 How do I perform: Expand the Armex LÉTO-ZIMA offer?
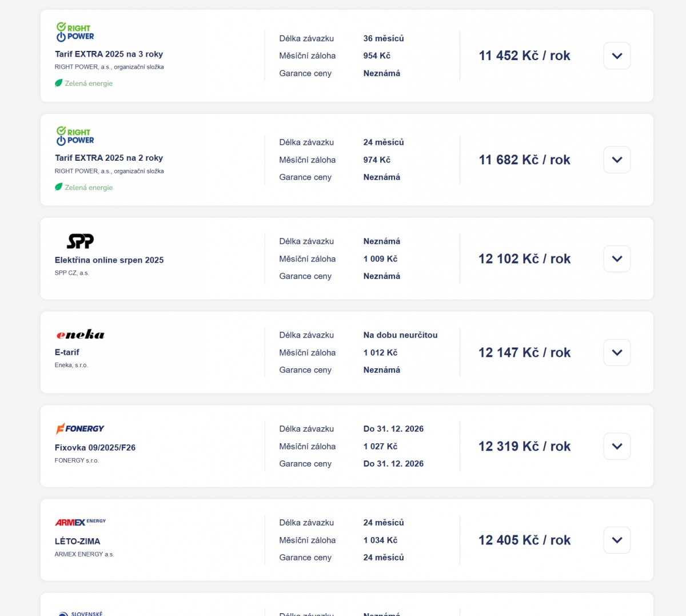617,540
